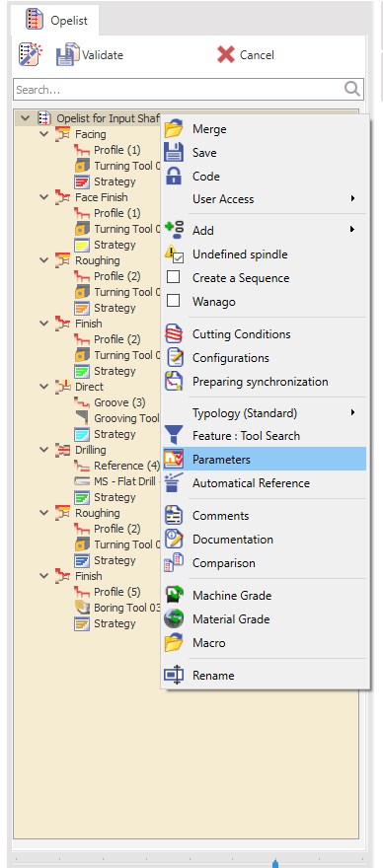Click the Rename icon
This screenshot has height=868, width=383.
174,676
